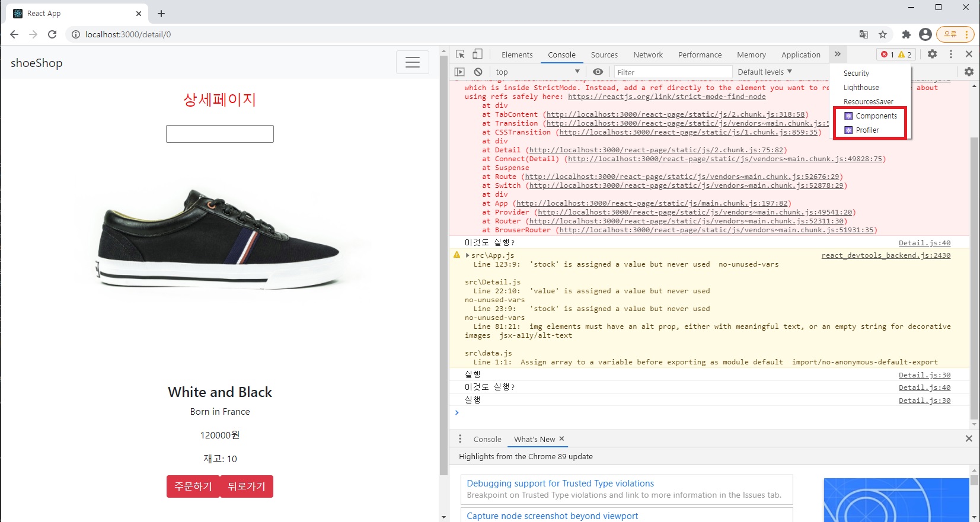Switch to the Elements tab
Viewport: 980px width, 522px height.
[517, 55]
